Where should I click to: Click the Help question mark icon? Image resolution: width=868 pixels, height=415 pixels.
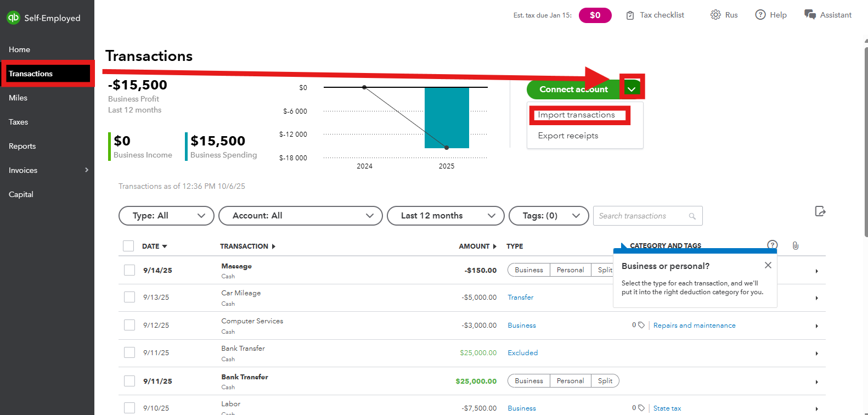(x=760, y=15)
